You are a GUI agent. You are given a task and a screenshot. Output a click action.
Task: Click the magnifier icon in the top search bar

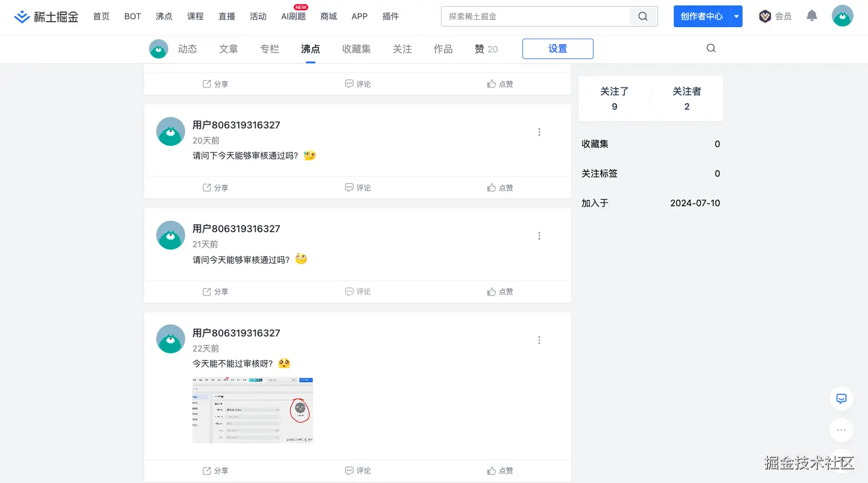[x=642, y=16]
